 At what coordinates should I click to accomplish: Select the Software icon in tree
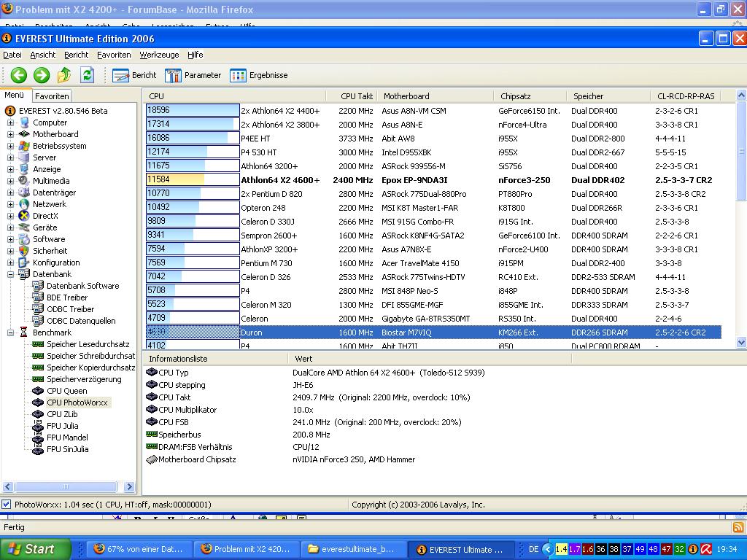pos(24,239)
